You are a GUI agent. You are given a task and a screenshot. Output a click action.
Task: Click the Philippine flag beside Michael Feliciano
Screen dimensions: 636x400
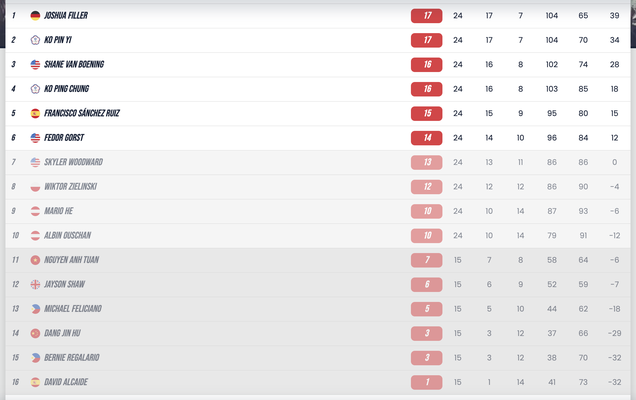point(36,309)
